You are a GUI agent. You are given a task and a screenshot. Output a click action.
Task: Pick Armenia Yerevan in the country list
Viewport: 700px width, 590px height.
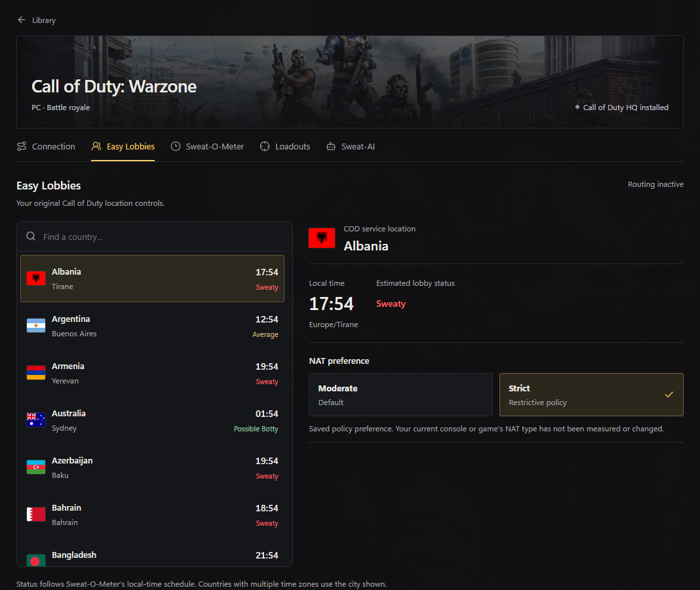(x=152, y=374)
